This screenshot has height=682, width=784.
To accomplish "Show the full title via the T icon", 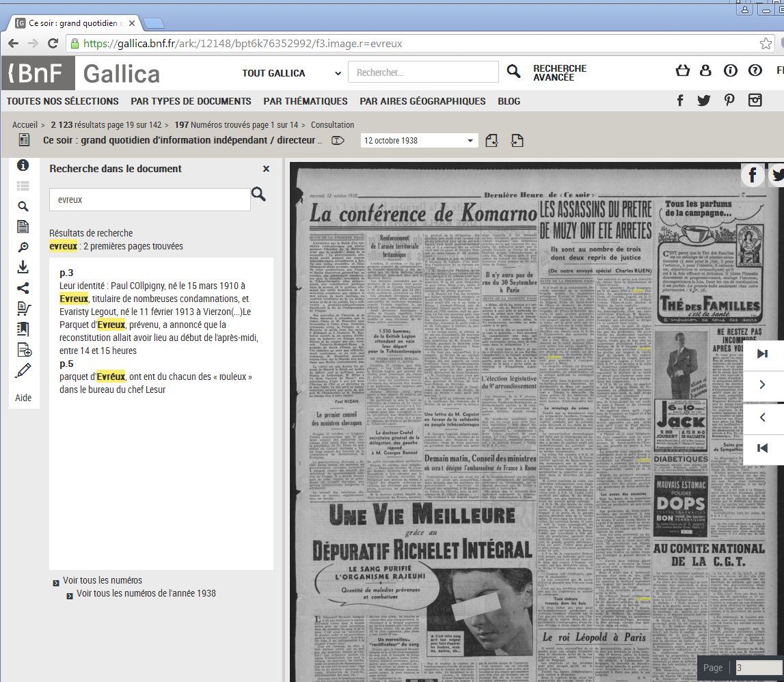I will coord(338,141).
